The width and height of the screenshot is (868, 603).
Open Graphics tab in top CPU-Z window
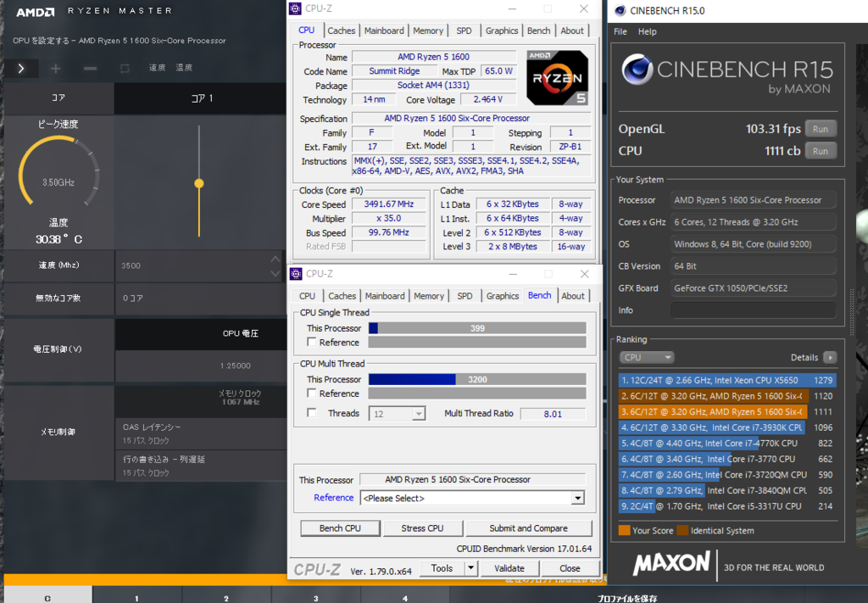coord(502,31)
